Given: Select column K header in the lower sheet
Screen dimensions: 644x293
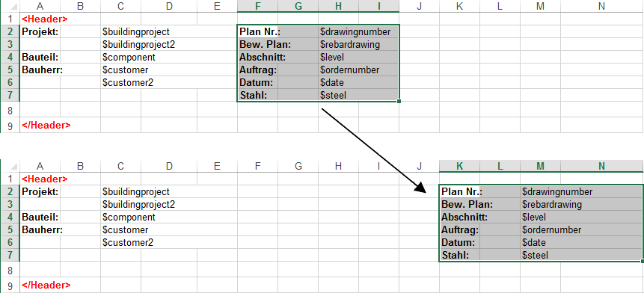Looking at the screenshot, I should [x=459, y=166].
